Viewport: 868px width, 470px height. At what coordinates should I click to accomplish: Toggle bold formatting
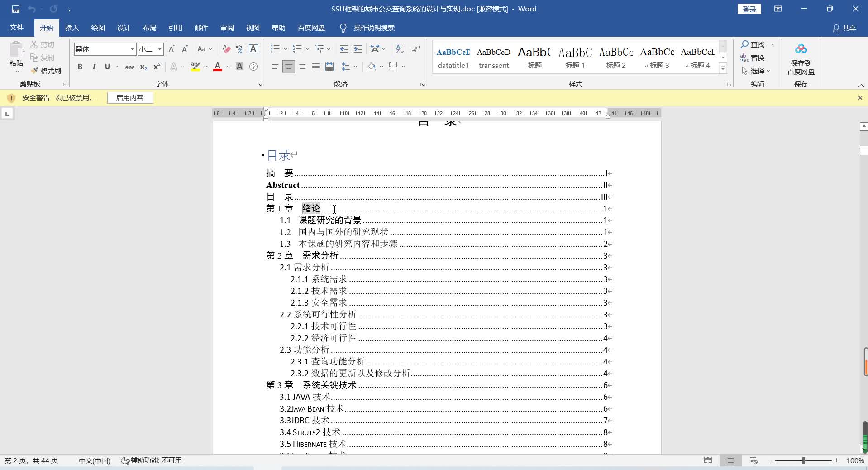click(x=80, y=67)
